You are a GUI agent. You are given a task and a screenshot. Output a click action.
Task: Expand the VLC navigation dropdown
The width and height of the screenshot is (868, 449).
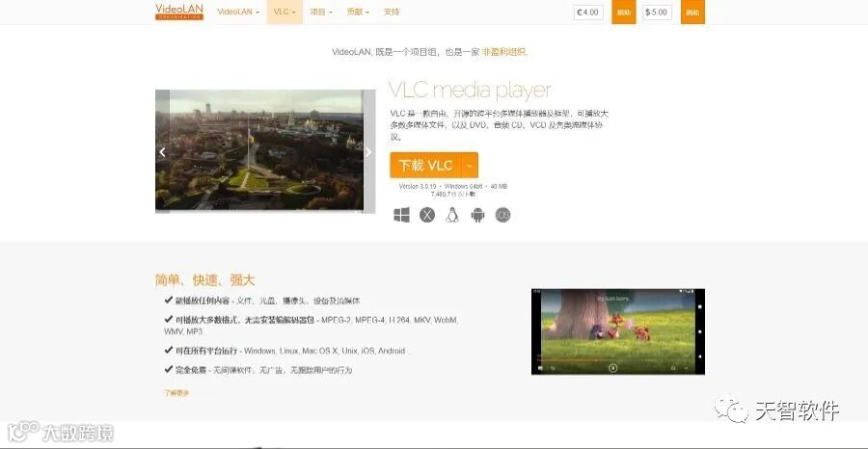[x=285, y=12]
